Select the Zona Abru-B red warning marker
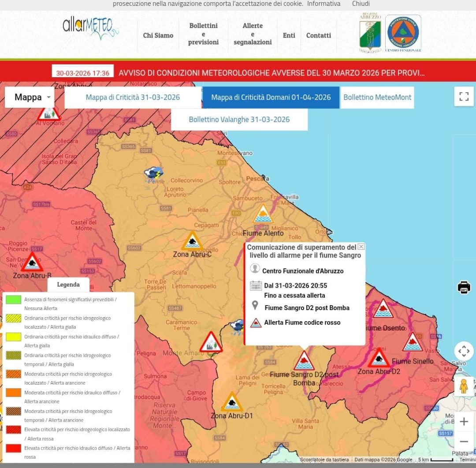Image resolution: width=476 pixels, height=468 pixels. coord(32,262)
